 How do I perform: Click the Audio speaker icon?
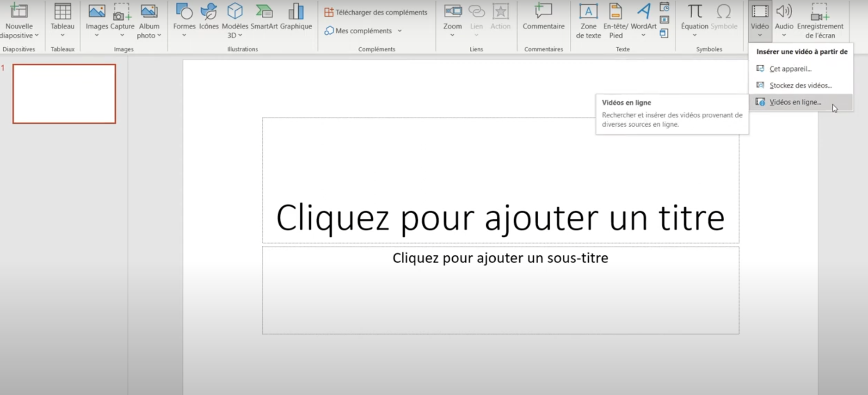click(x=784, y=11)
